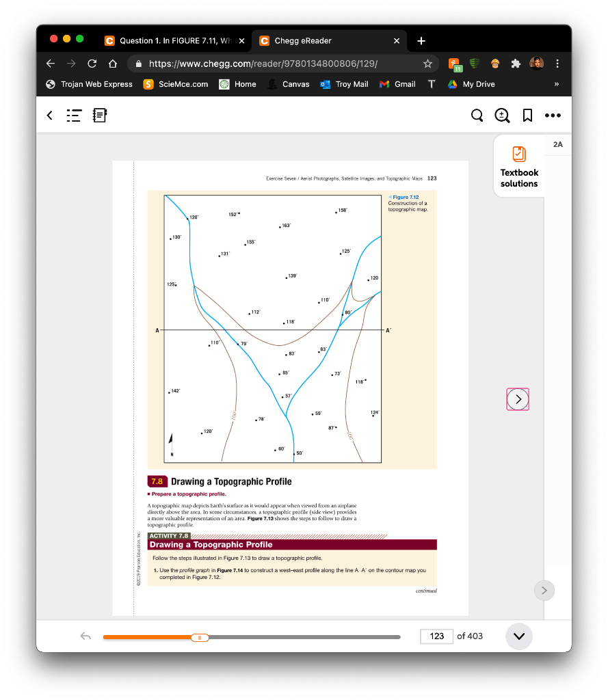
Task: Open the Chrome extensions puzzle toggle
Action: pos(515,63)
